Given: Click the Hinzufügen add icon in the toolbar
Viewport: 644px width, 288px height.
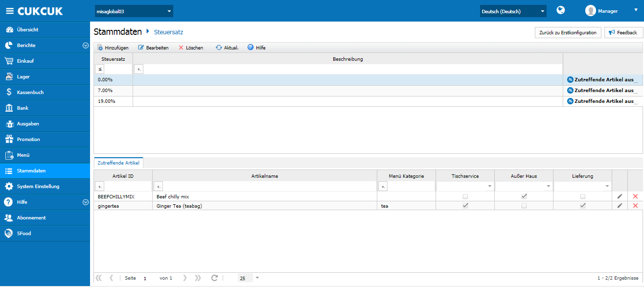Looking at the screenshot, I should click(100, 48).
